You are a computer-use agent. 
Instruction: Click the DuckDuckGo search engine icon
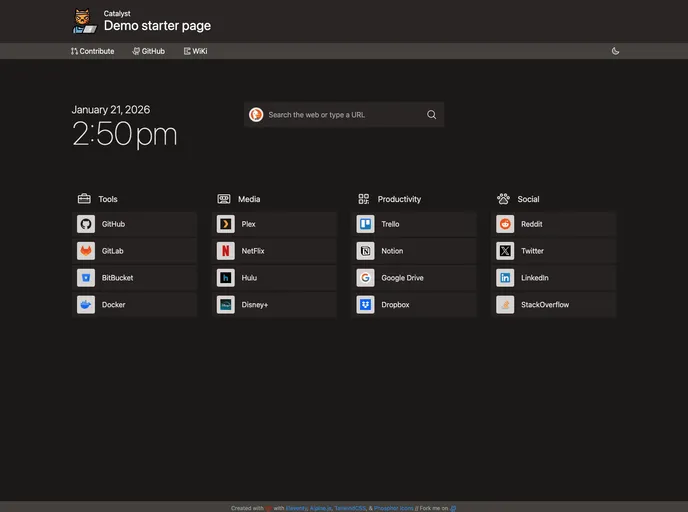pyautogui.click(x=256, y=115)
